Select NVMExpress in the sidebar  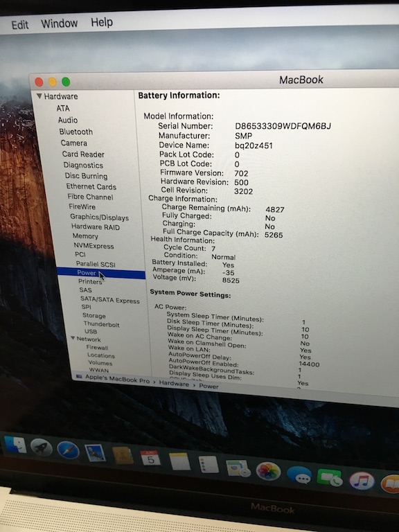[x=94, y=246]
